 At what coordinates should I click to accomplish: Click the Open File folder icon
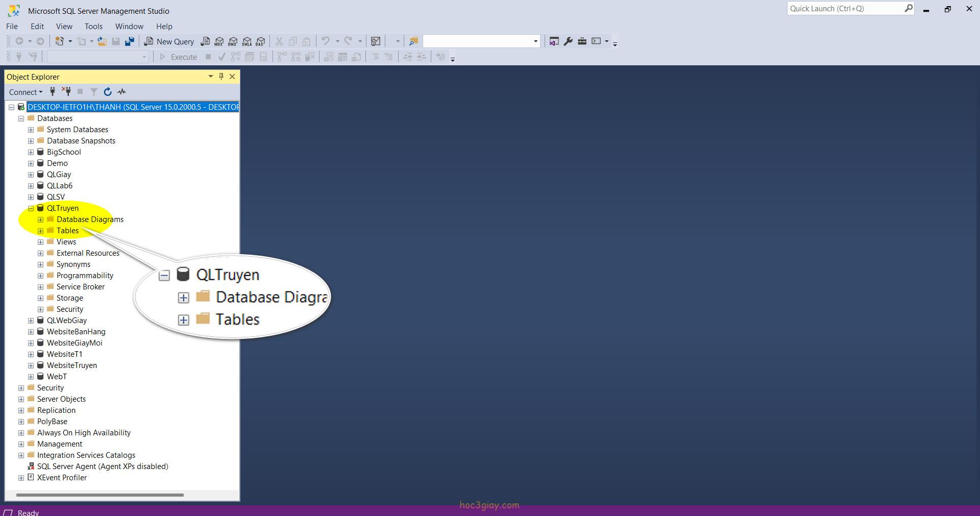(102, 41)
